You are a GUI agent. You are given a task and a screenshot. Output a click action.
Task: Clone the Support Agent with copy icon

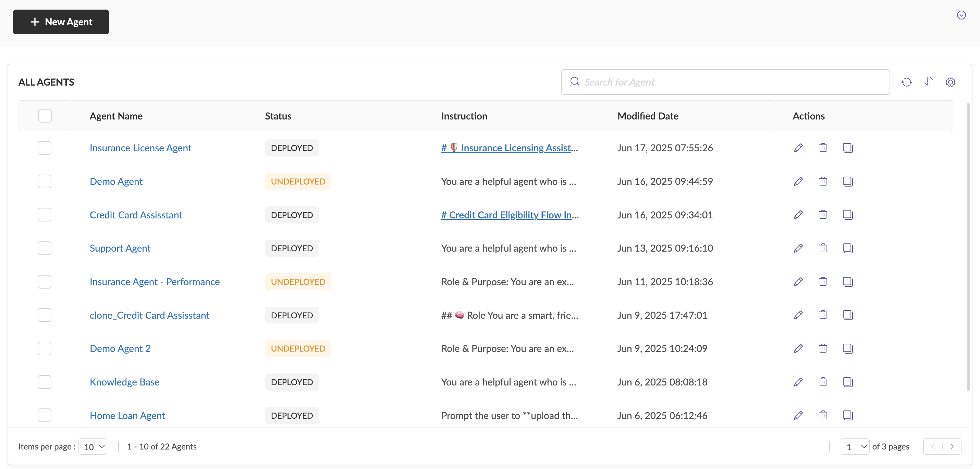847,248
